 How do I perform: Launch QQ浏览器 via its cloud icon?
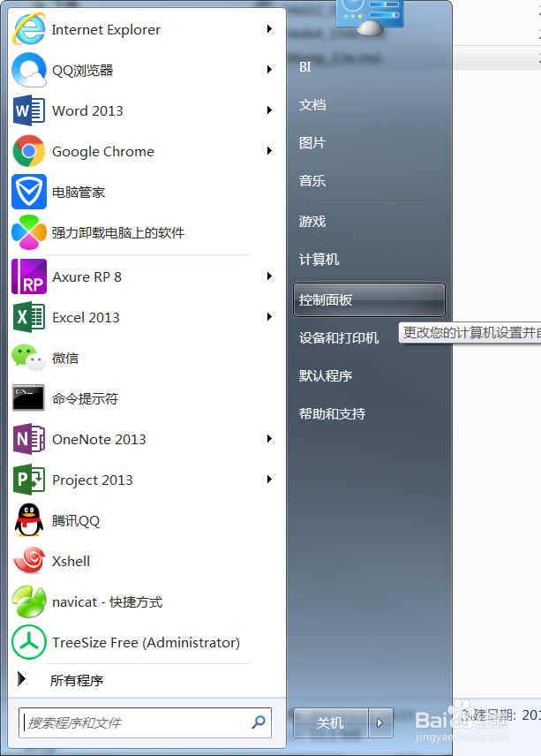point(29,70)
